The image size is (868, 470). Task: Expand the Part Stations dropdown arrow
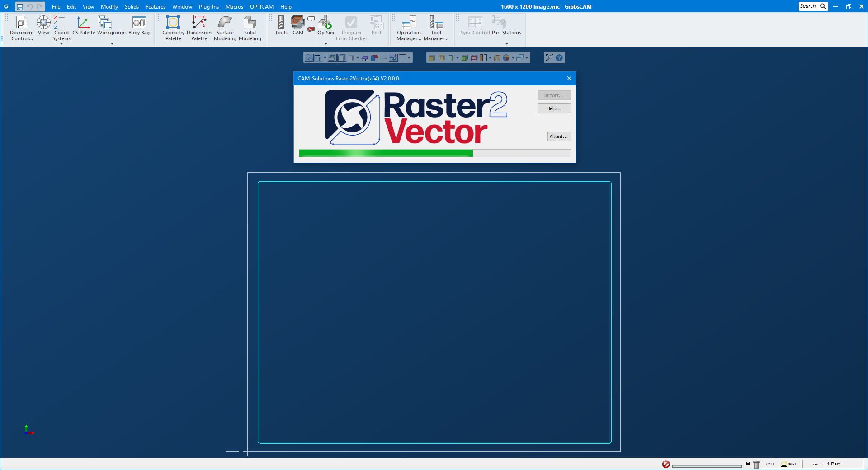coord(507,44)
